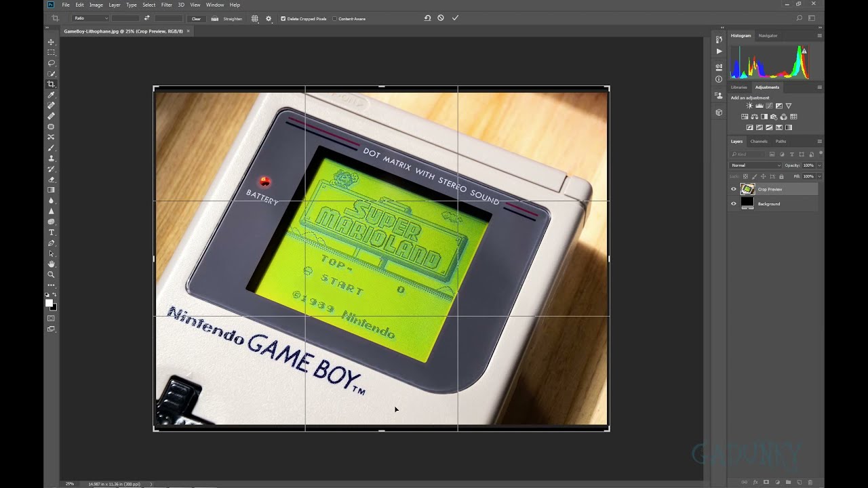868x488 pixels.
Task: Select the Horizontal Type tool
Action: (51, 232)
